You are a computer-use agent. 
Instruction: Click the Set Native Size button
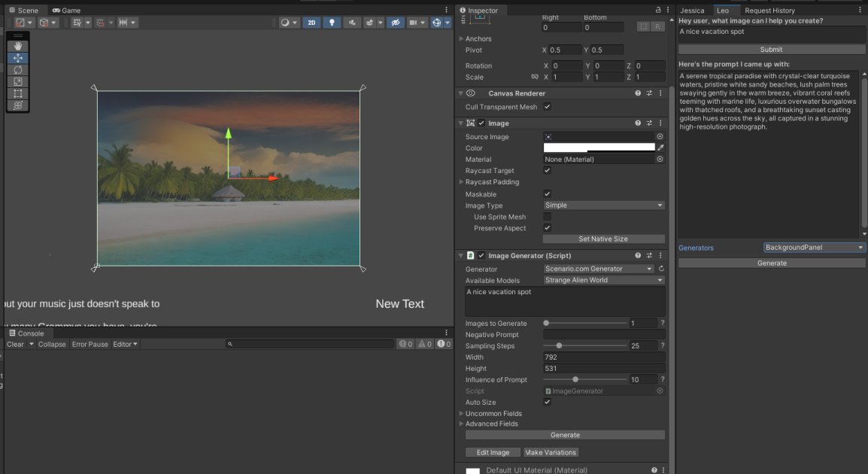point(603,239)
